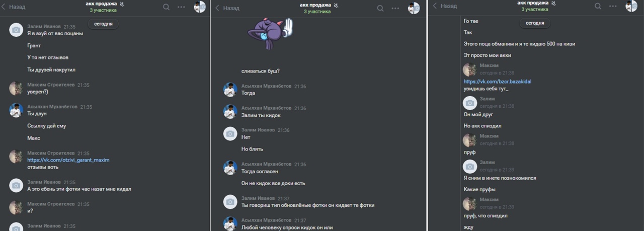Click Максим avatar beside bazakidal link

coord(470,69)
